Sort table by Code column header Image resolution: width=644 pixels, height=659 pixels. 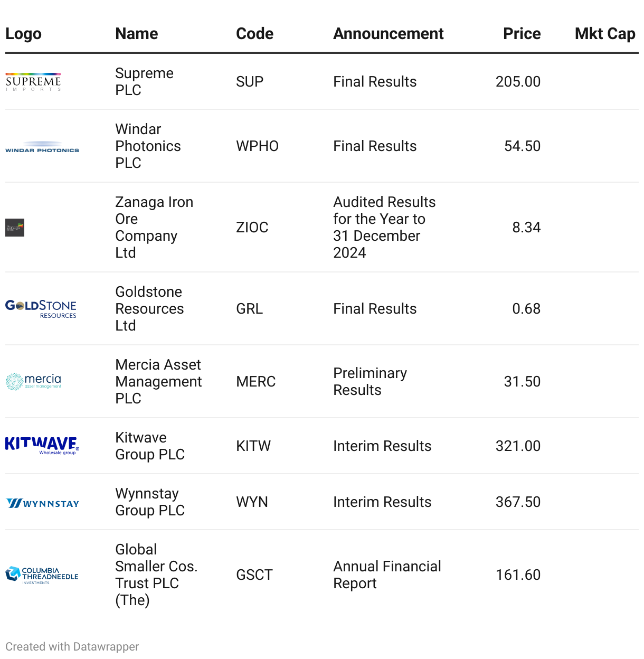point(254,34)
